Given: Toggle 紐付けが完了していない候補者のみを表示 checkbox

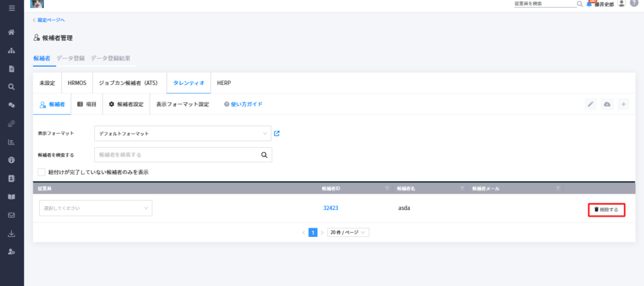Looking at the screenshot, I should click(x=41, y=172).
